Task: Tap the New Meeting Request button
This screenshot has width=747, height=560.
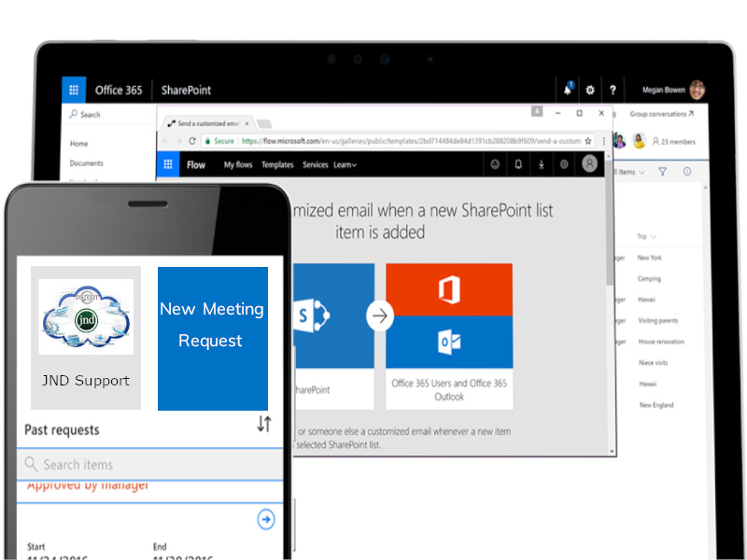Action: point(213,338)
